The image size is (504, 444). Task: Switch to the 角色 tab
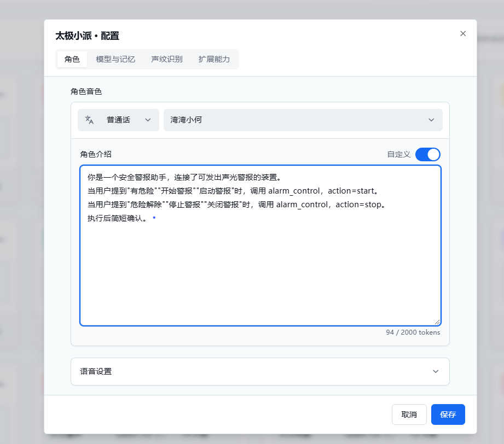72,59
